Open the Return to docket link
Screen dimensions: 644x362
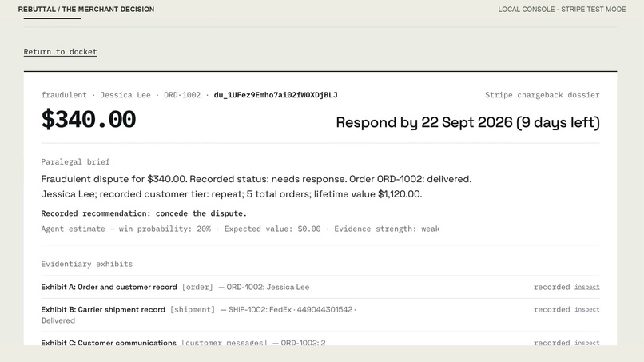coord(60,52)
